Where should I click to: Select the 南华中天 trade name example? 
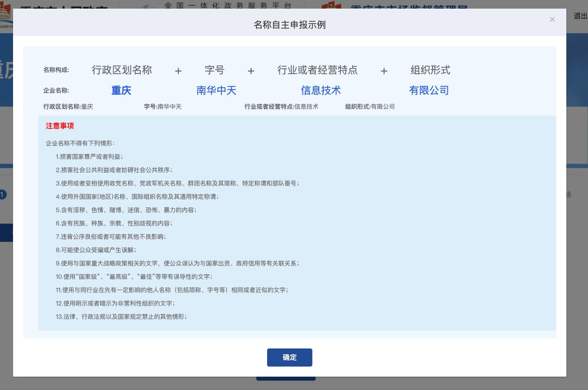click(x=215, y=91)
